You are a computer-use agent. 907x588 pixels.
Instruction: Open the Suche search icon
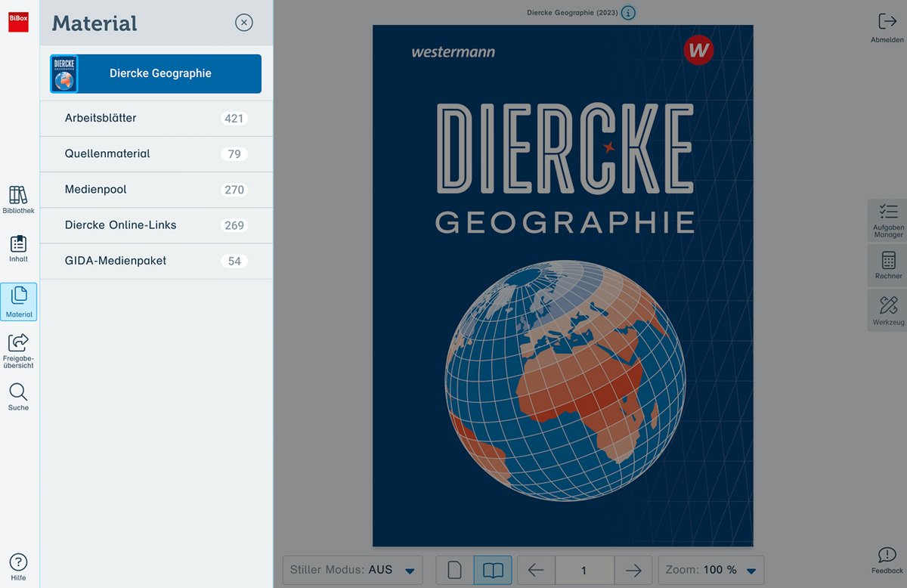tap(18, 397)
